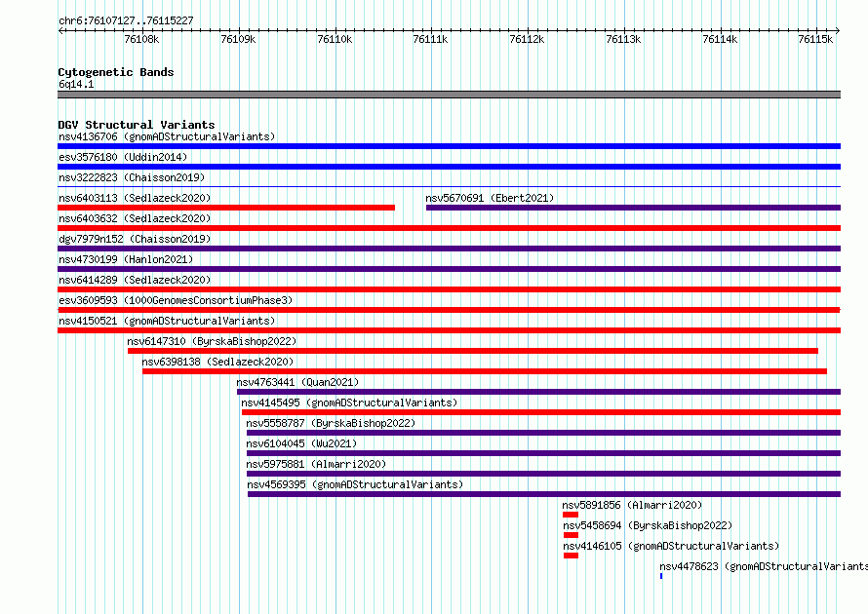
Task: Select the purple bar under nsv5975881
Action: (x=543, y=474)
